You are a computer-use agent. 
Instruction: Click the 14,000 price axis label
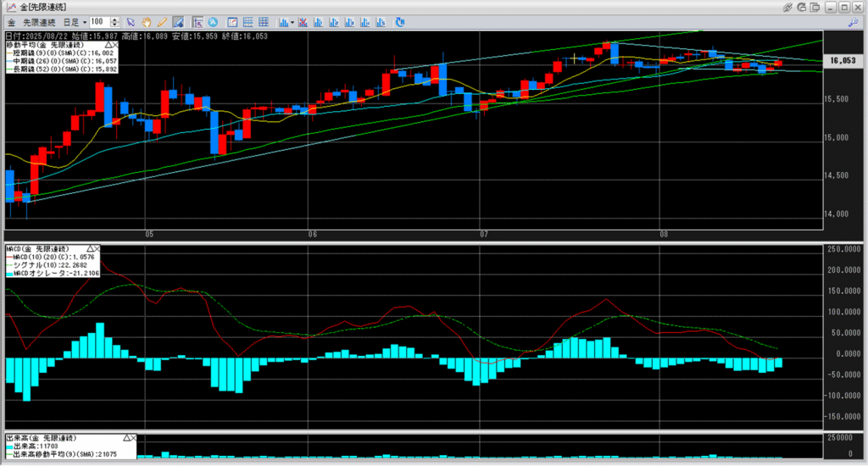(x=837, y=214)
